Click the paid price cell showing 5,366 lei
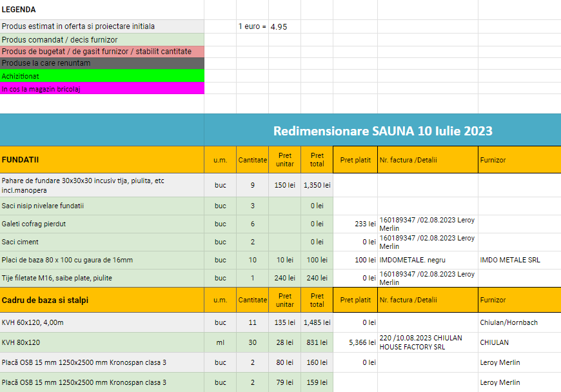Screen dimensions: 561x392 click(x=355, y=342)
